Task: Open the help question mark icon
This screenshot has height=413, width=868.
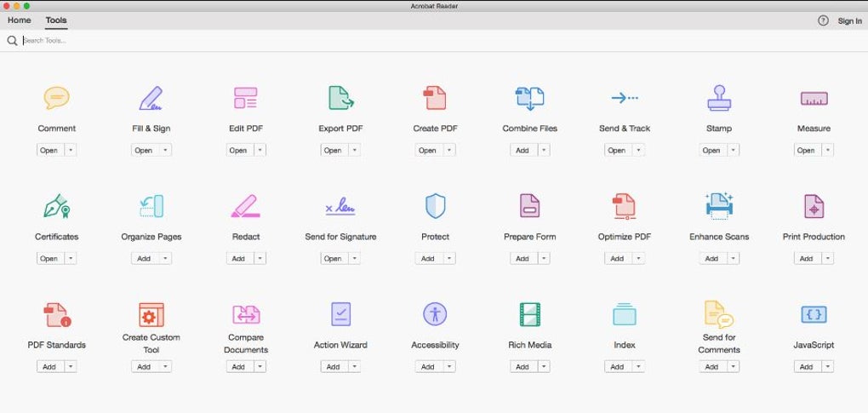Action: tap(823, 21)
